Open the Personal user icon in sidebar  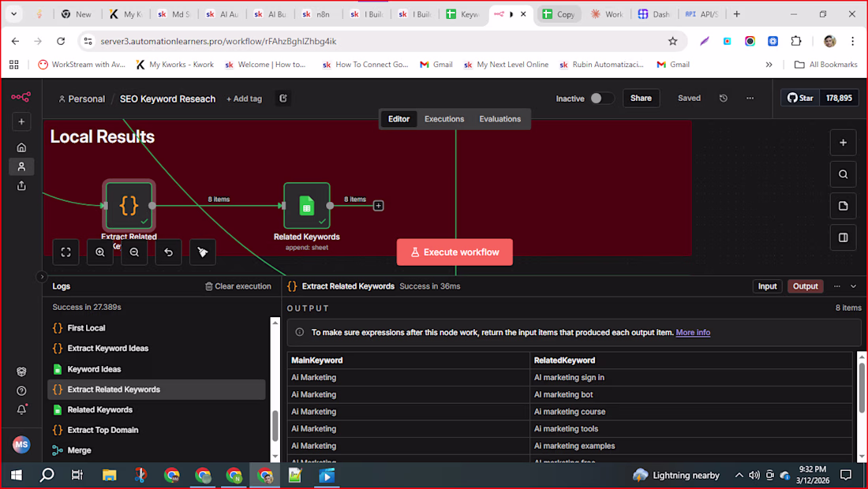click(21, 166)
